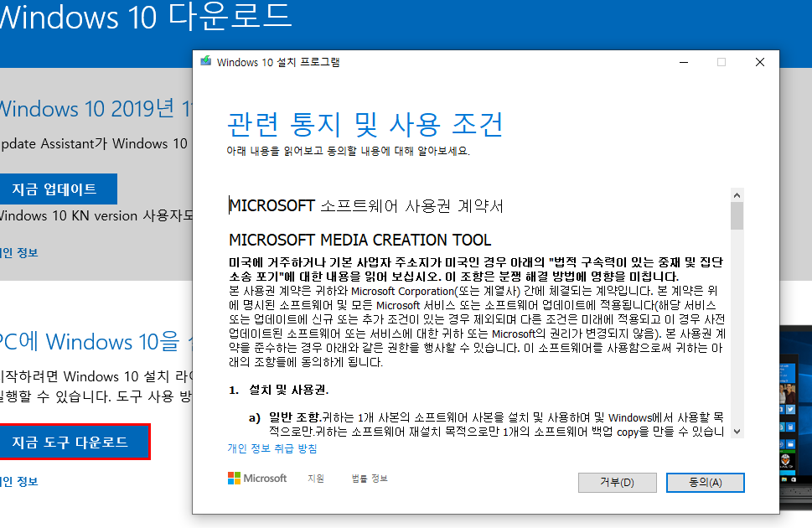Screen dimensions: 812x528
Task: Click the license text scrollbar thumb
Action: [737, 215]
